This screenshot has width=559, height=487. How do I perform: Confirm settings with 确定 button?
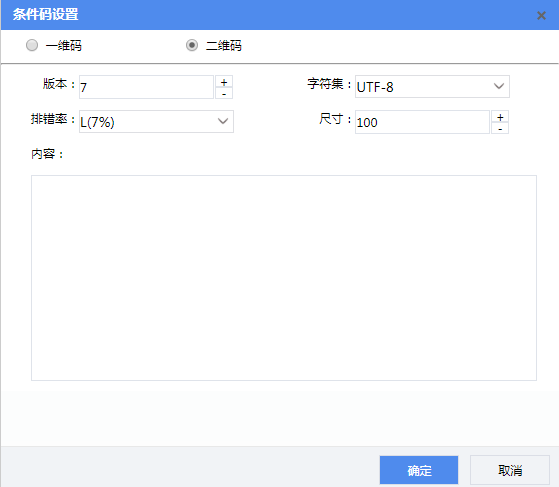coord(419,470)
